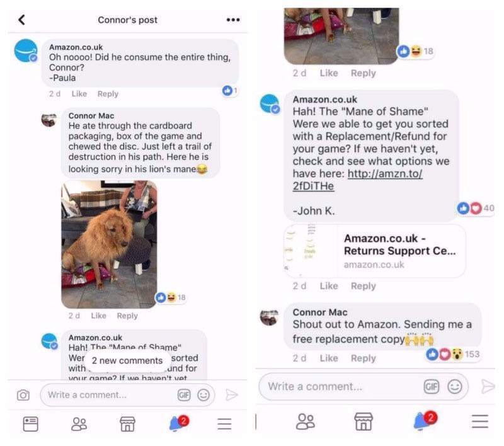Screen dimensions: 504x446
Task: Tap the camera icon beside the comment box
Action: pyautogui.click(x=23, y=395)
